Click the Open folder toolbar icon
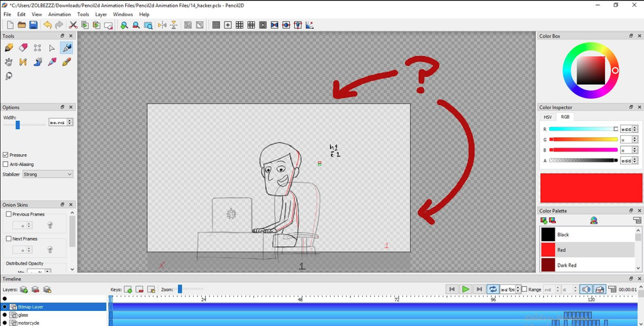The width and height of the screenshot is (644, 326). [x=22, y=25]
